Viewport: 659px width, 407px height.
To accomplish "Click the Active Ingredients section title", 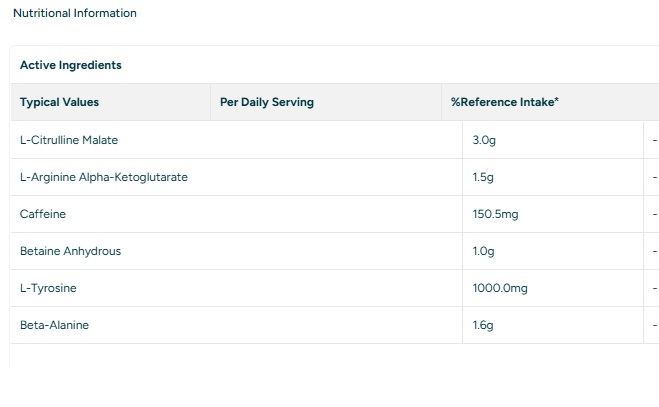I will (70, 65).
